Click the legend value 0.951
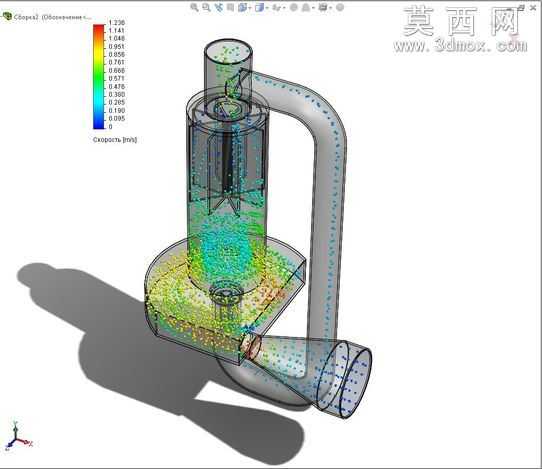The image size is (542, 469). (116, 47)
